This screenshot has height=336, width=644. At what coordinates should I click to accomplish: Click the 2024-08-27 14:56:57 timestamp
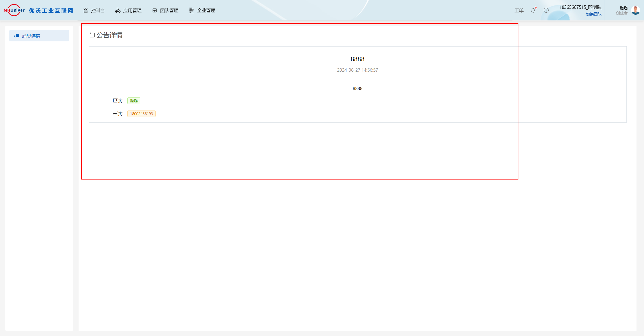point(357,70)
